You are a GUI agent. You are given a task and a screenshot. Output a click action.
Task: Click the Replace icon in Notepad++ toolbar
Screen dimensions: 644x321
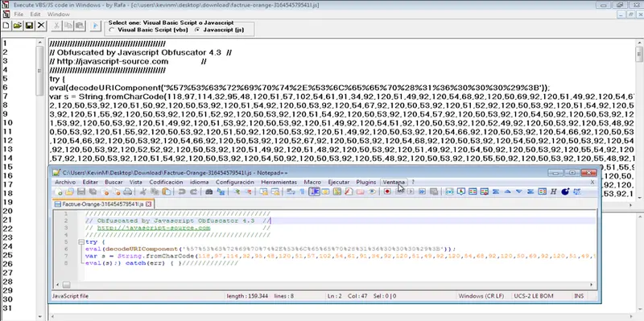coord(221,191)
